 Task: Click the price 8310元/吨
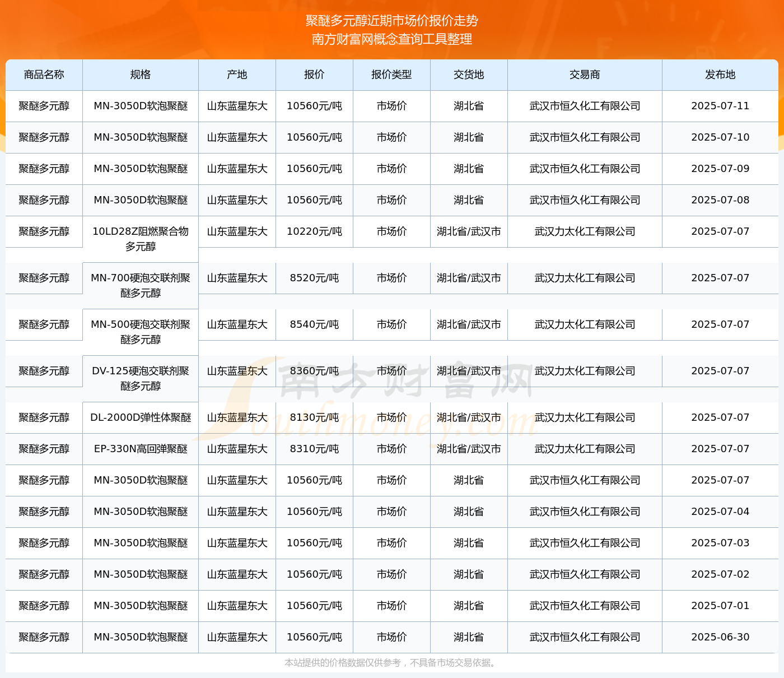315,449
